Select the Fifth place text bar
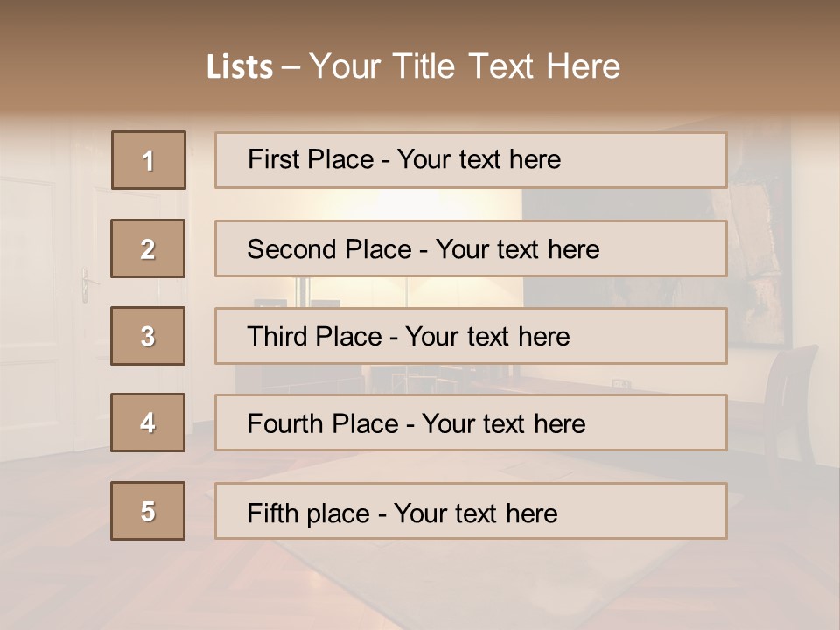 [471, 511]
